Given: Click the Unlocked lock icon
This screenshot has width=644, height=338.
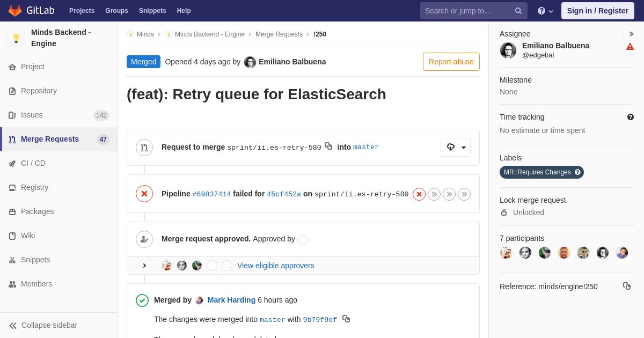Looking at the screenshot, I should pos(504,212).
